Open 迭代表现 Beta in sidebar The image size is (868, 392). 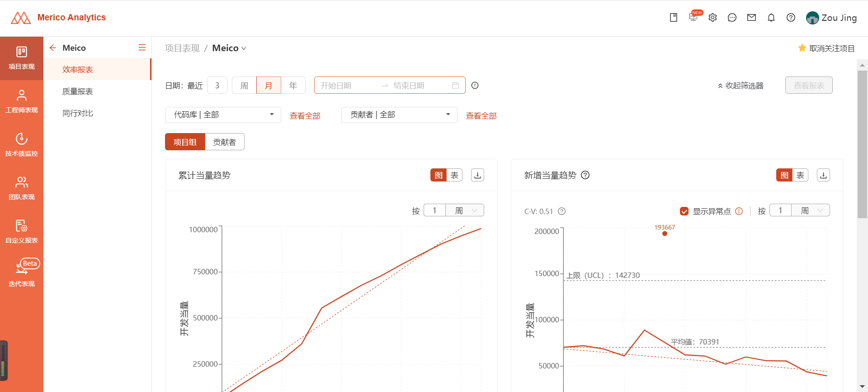(22, 273)
